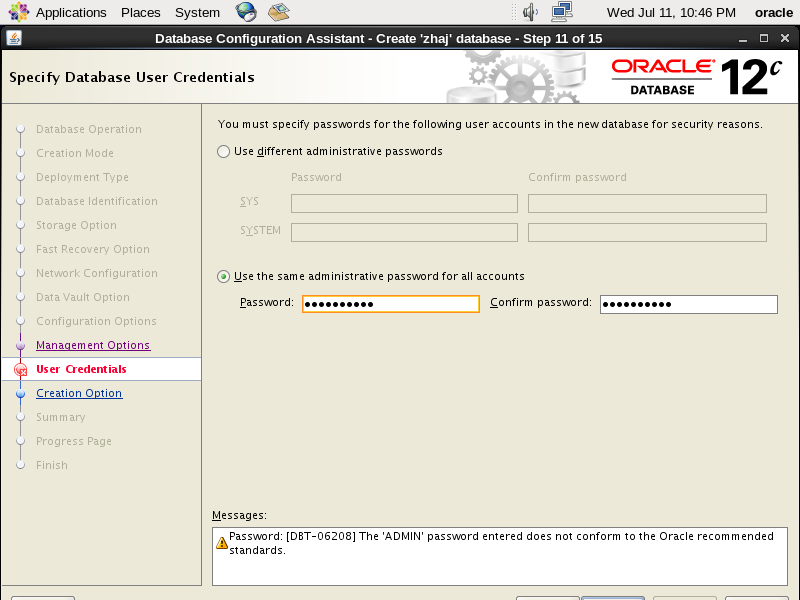Image resolution: width=800 pixels, height=600 pixels.
Task: Click the Creation Mode step
Action: [x=74, y=154]
